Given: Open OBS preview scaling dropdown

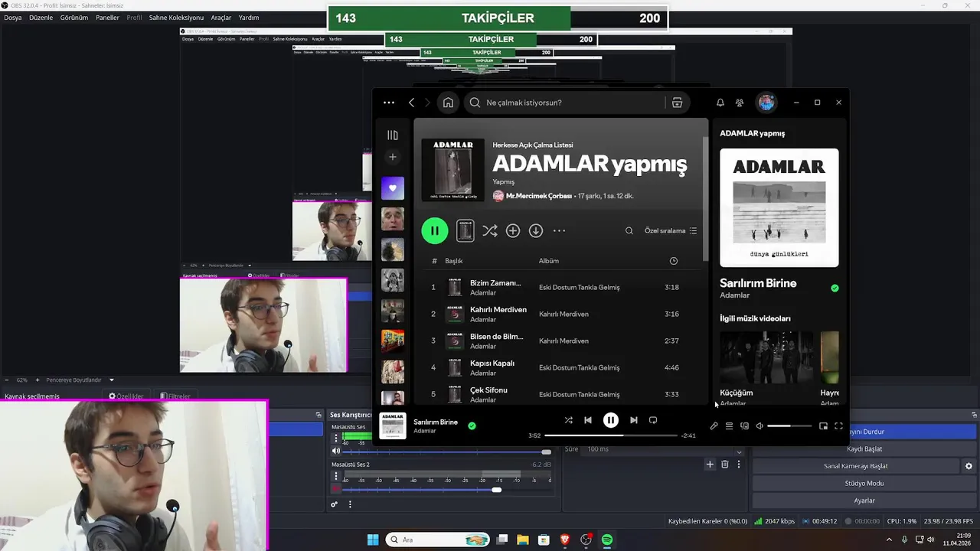Looking at the screenshot, I should coord(112,380).
